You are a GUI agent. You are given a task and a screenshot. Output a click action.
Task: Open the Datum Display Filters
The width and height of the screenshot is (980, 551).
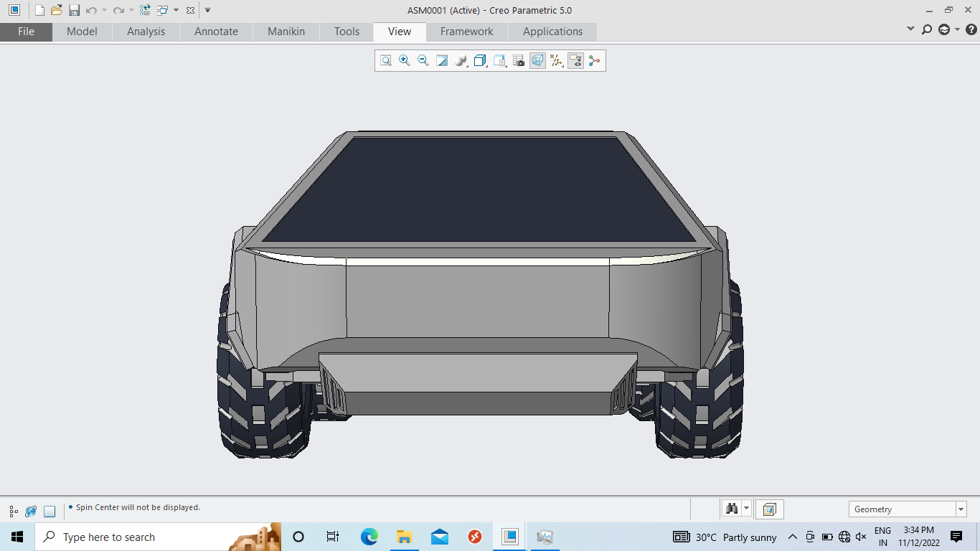coord(556,61)
